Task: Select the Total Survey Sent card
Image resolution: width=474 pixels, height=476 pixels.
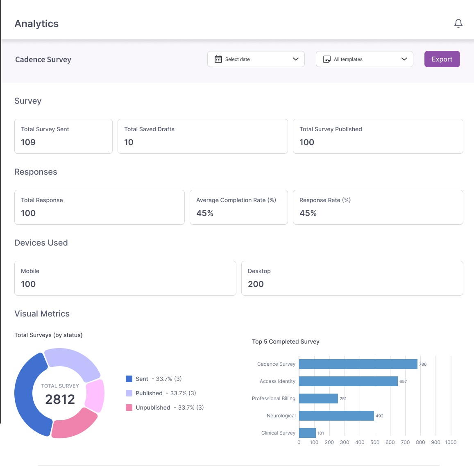Action: tap(64, 136)
